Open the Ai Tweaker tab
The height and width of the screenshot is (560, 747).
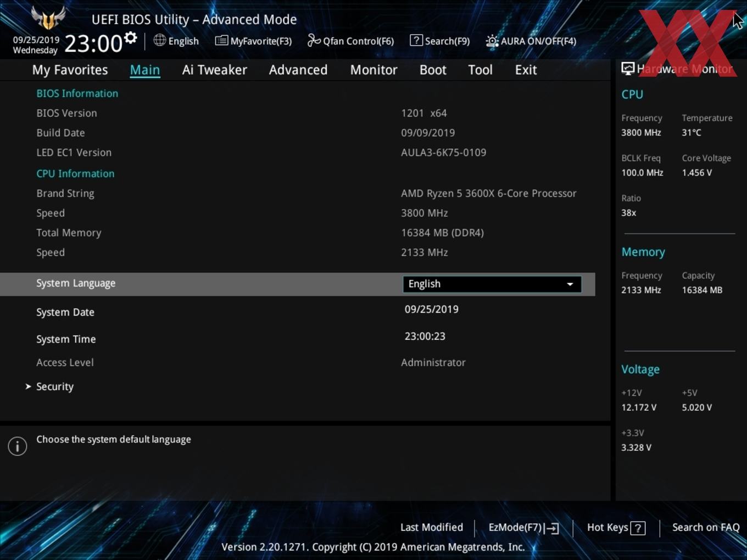click(x=215, y=70)
